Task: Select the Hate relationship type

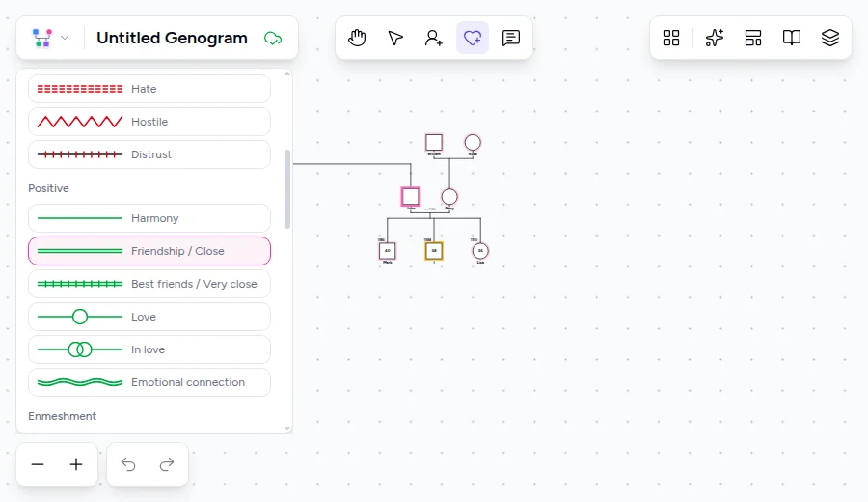Action: [149, 89]
